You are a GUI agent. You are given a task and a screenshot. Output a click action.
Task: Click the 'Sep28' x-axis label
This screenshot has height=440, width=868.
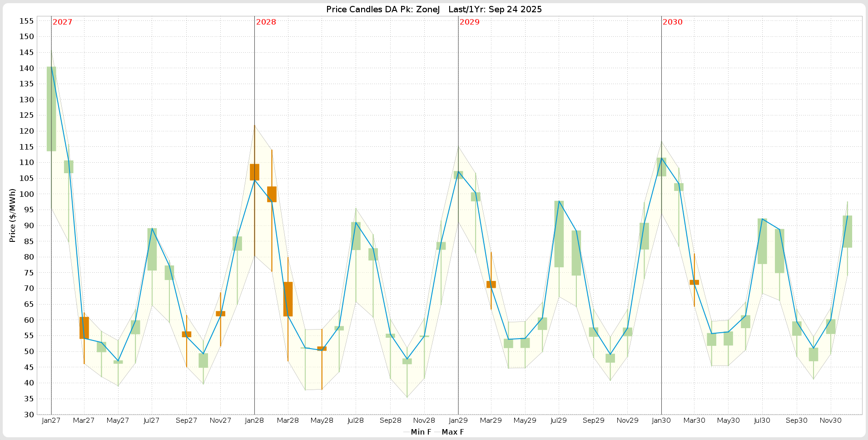[390, 420]
